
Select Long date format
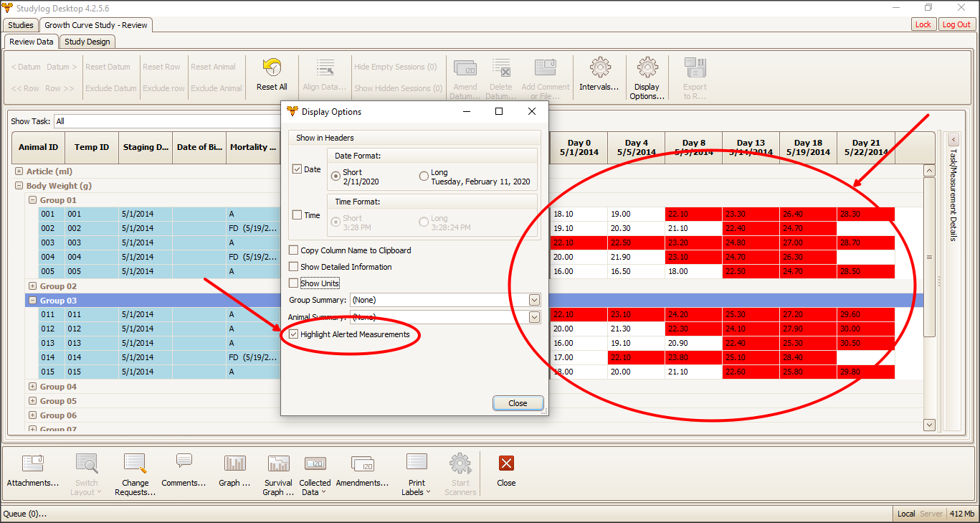(424, 176)
